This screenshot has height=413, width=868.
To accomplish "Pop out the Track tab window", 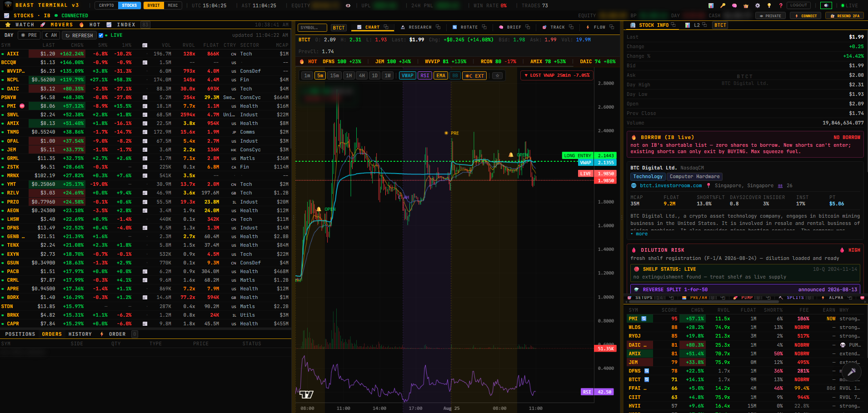I will (571, 27).
